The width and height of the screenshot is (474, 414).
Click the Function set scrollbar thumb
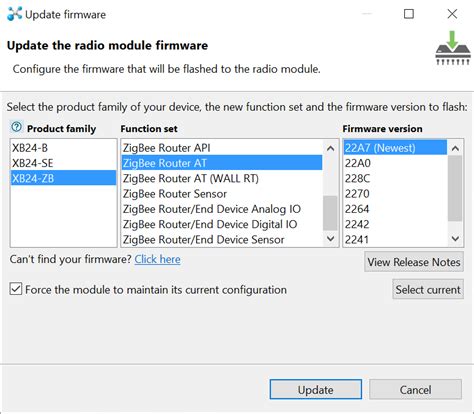(x=330, y=213)
